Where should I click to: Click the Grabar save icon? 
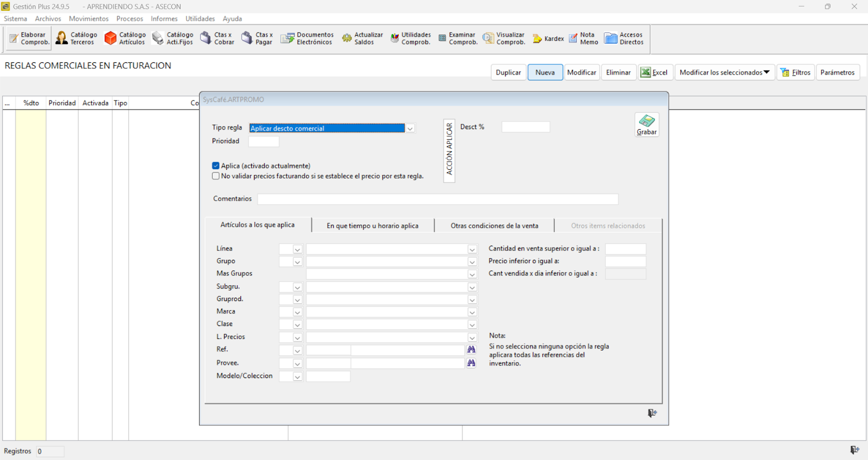(x=647, y=122)
